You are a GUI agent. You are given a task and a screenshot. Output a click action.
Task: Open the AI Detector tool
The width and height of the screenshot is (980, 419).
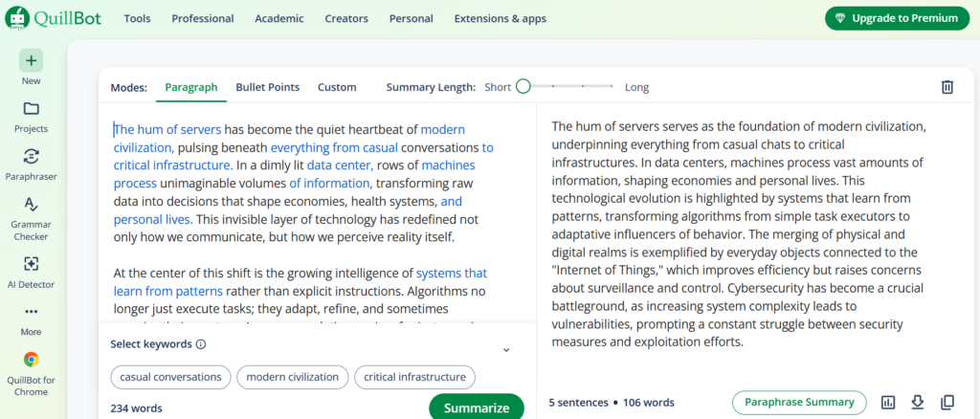point(31,264)
